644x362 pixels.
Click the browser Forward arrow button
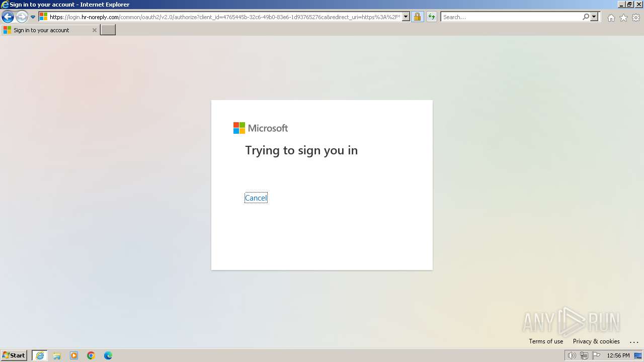(x=22, y=17)
